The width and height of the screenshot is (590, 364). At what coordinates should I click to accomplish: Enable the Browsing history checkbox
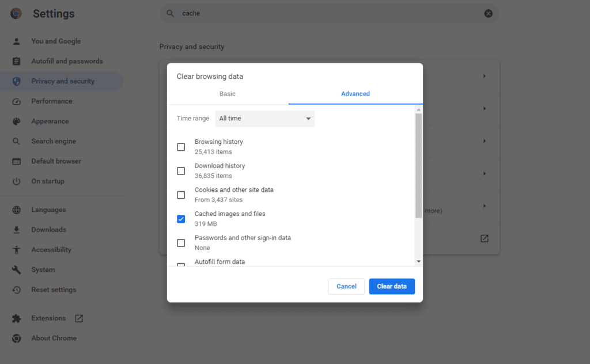coord(181,147)
